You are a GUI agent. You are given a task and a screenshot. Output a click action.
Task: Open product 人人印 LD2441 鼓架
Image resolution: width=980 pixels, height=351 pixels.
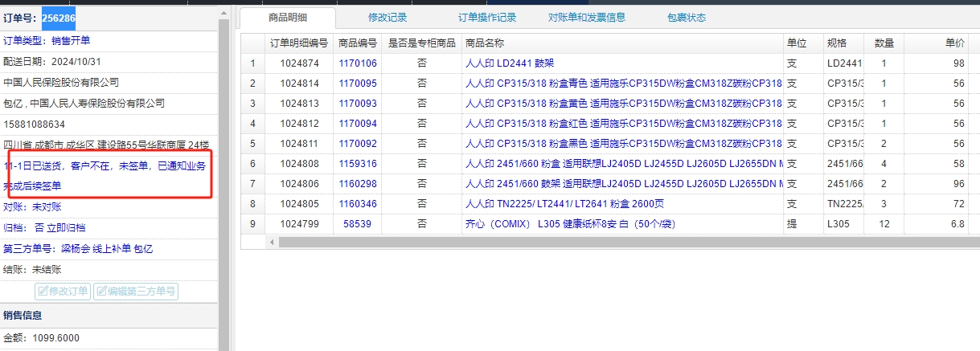510,63
